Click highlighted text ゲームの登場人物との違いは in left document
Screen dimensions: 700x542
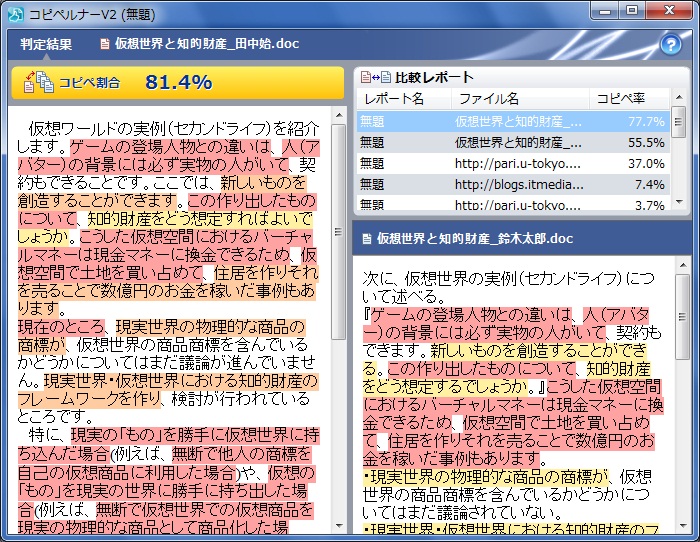click(171, 147)
